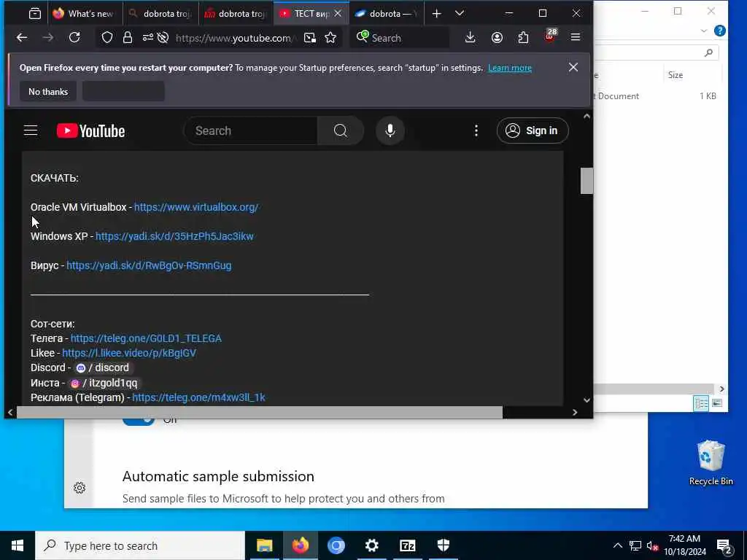Open Firefox application hamburger menu
Screen dimensions: 747x560
(576, 38)
